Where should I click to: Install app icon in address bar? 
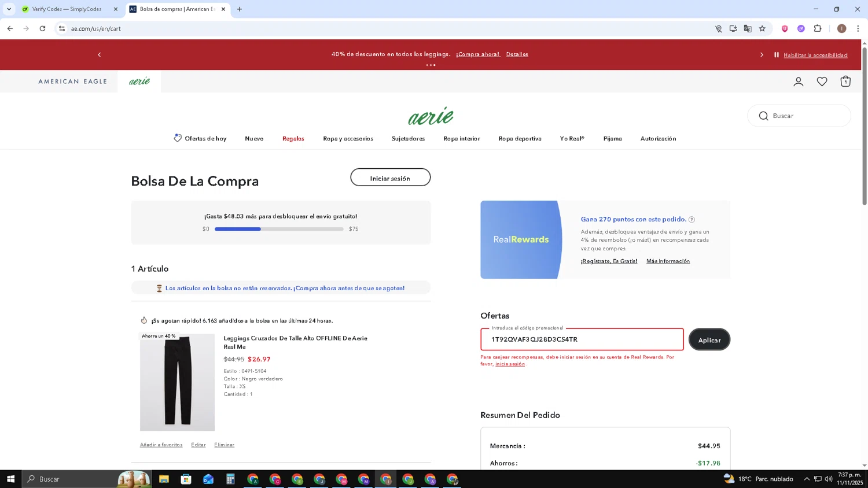pos(733,28)
